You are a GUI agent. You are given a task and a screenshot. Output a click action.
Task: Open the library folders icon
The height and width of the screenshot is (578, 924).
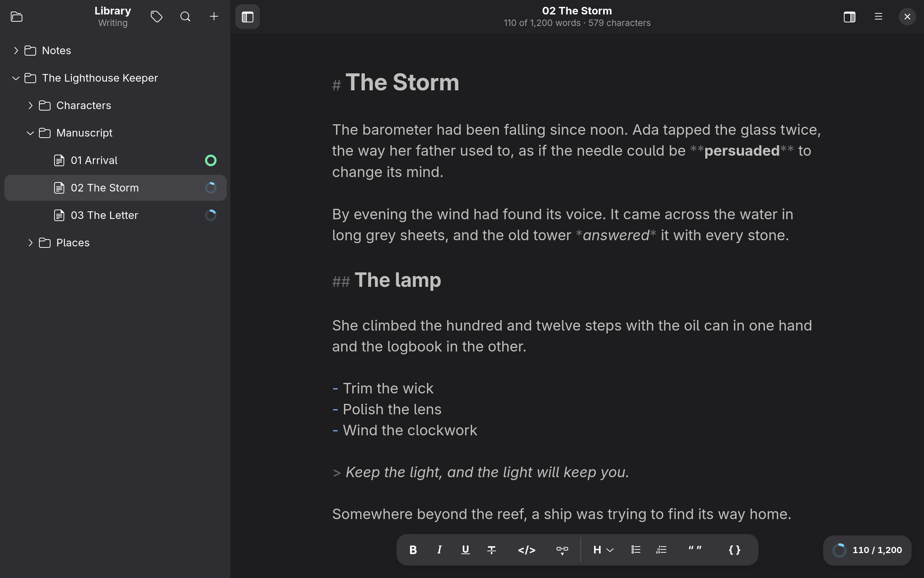(17, 17)
